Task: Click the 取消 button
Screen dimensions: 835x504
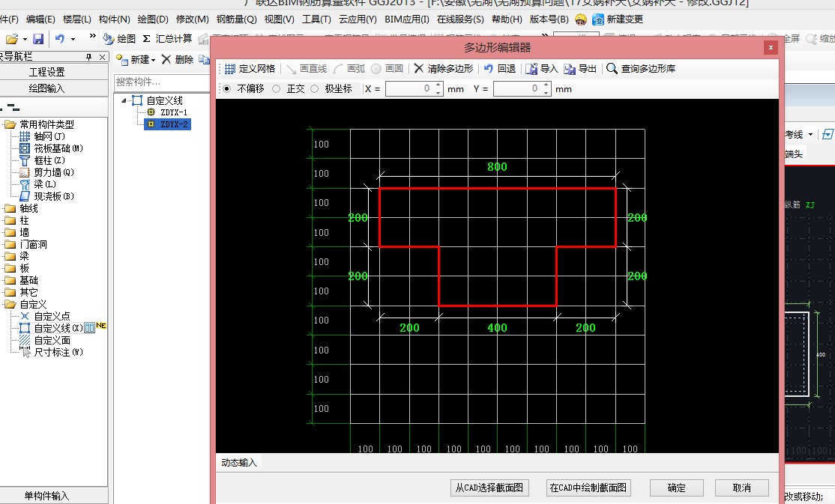Action: (741, 488)
